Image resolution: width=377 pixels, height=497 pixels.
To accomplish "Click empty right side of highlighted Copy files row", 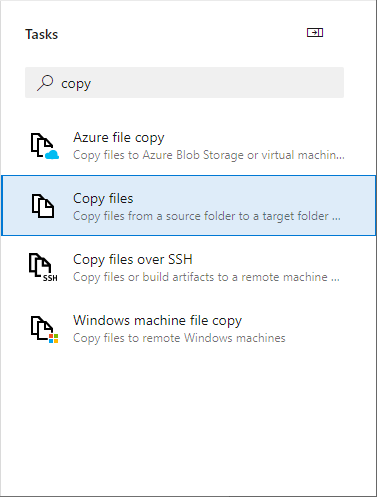I will [x=358, y=206].
